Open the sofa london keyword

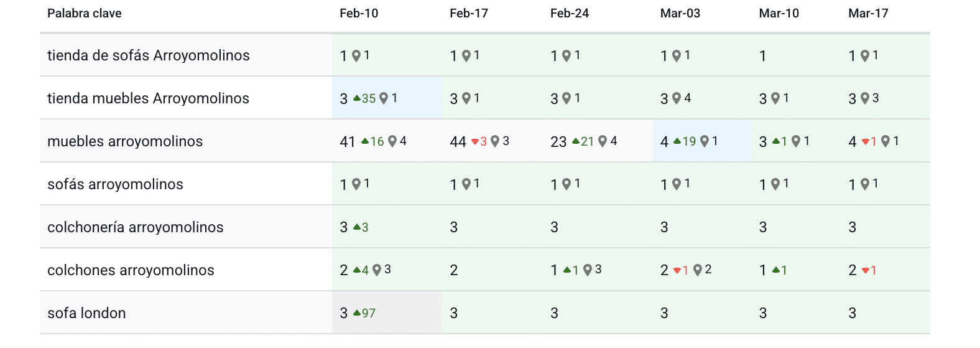point(86,313)
